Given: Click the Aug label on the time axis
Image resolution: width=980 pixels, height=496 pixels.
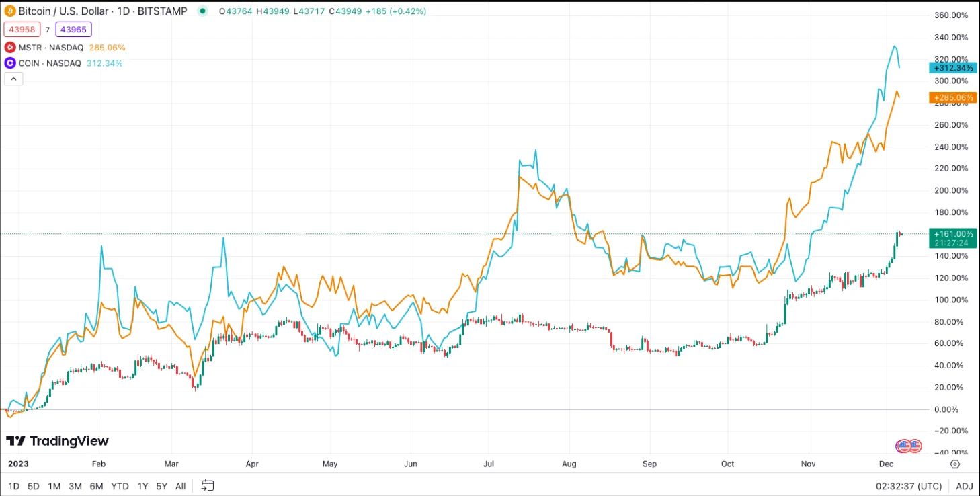Looking at the screenshot, I should coord(569,464).
